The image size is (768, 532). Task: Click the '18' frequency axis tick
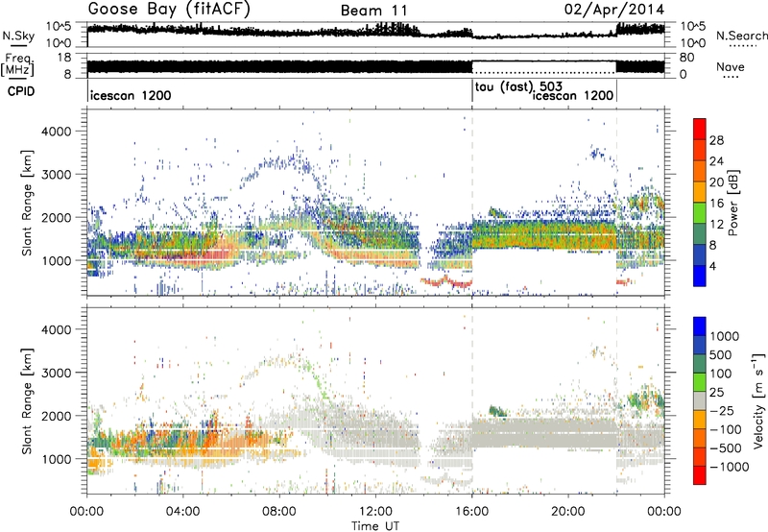63,58
